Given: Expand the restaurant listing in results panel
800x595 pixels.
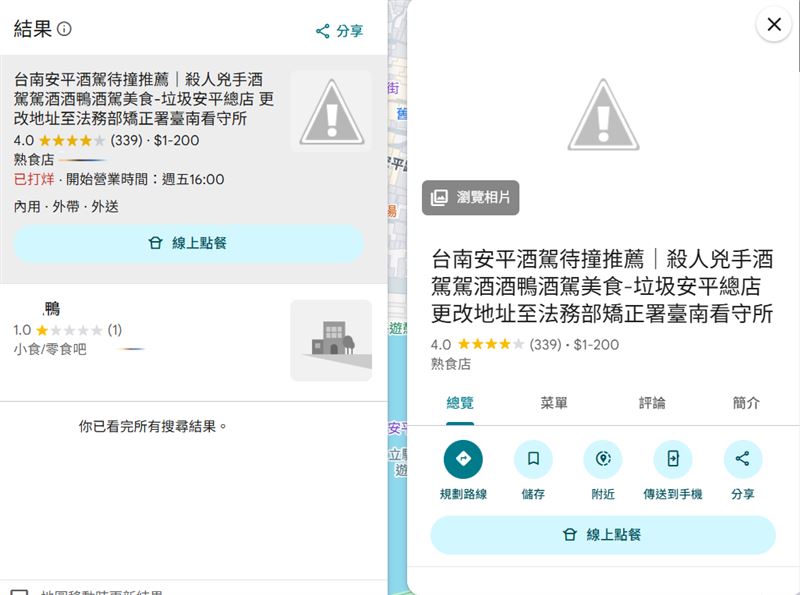Looking at the screenshot, I should (x=140, y=100).
